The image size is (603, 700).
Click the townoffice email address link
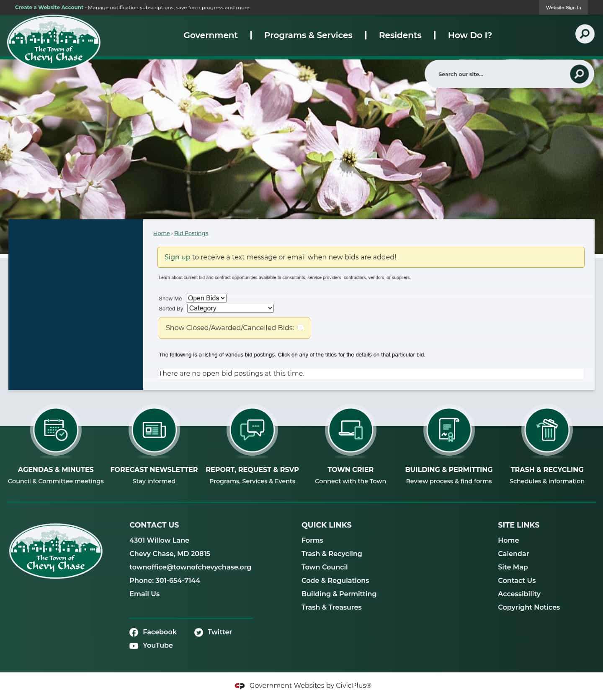tap(190, 567)
